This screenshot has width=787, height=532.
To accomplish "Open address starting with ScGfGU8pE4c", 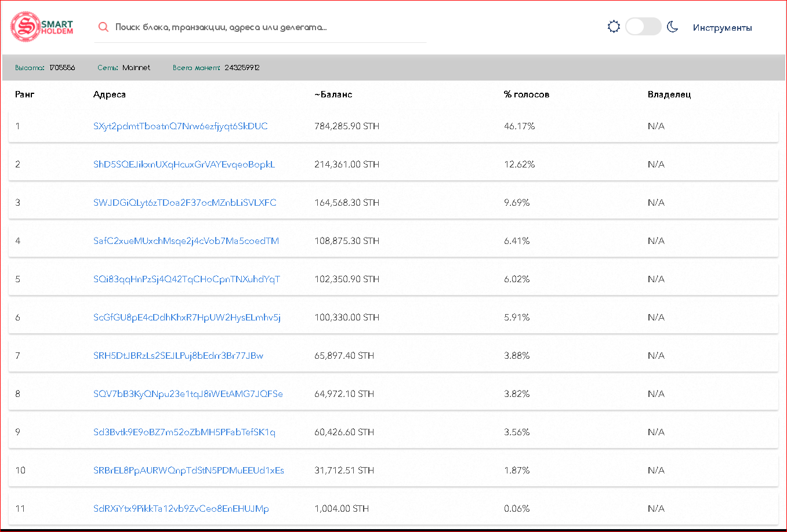I will click(x=187, y=318).
